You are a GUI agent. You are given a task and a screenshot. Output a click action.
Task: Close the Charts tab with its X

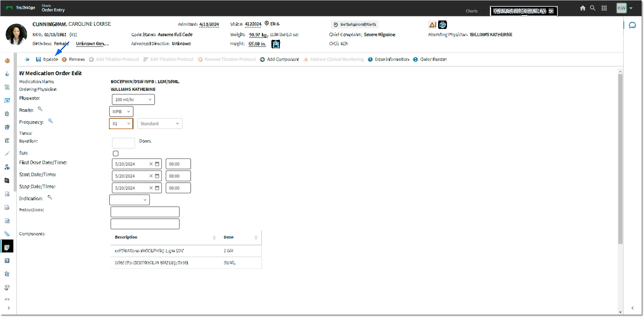483,11
